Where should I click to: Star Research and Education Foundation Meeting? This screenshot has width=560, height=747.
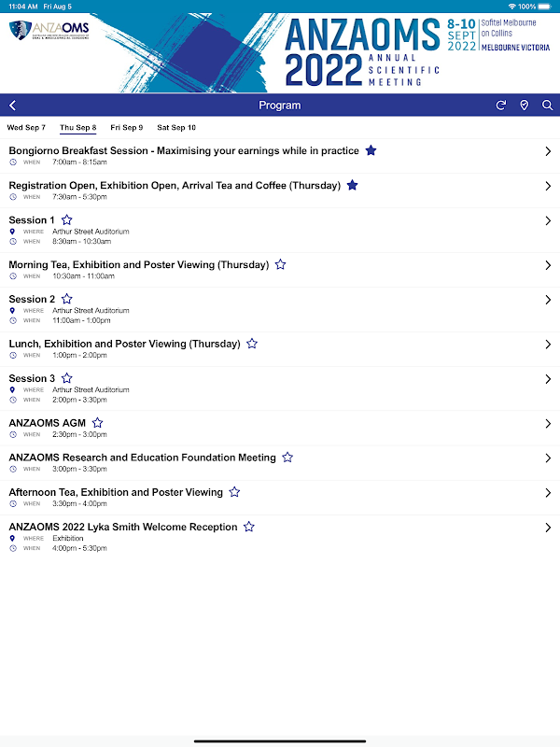[287, 458]
